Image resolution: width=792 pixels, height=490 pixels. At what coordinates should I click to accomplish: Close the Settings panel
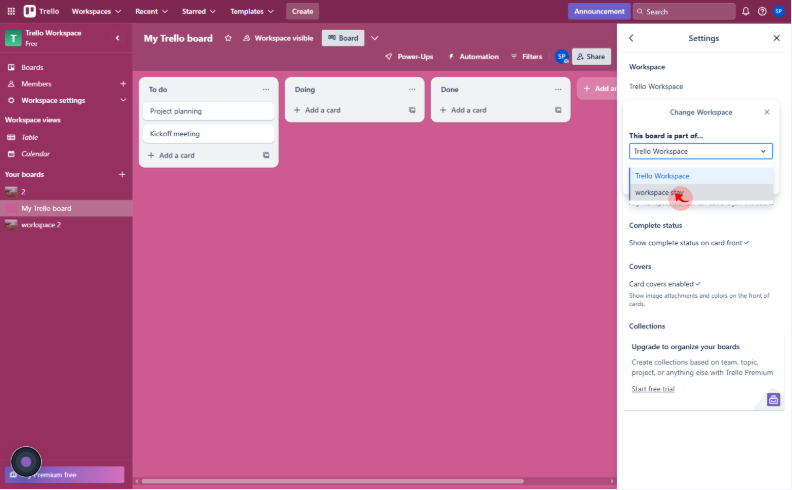click(776, 38)
